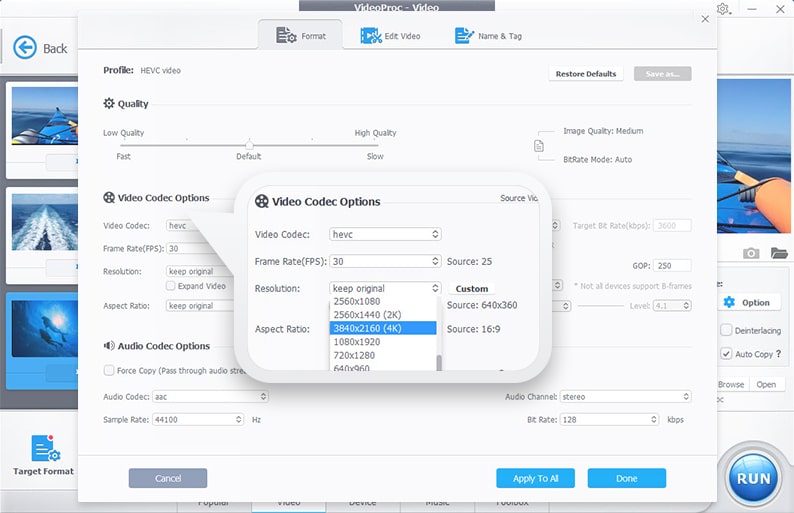Click the Cancel button
Screen dimensions: 794x513
tap(168, 478)
